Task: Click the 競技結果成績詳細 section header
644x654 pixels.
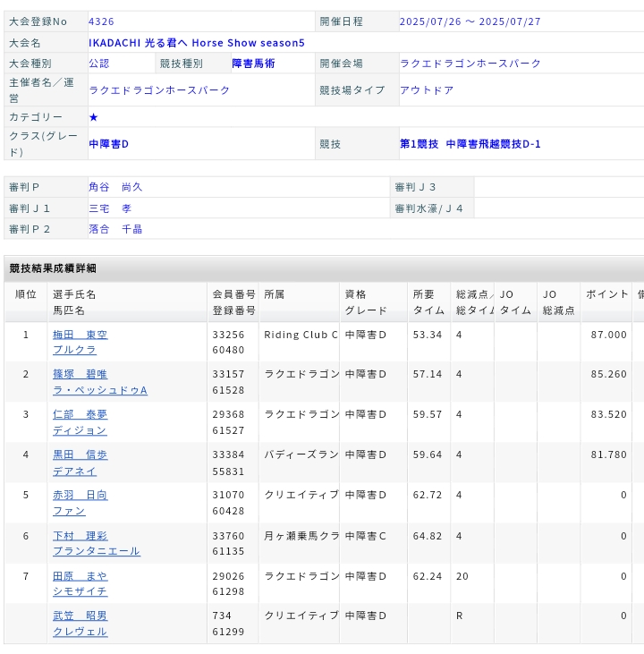Action: pyautogui.click(x=53, y=268)
